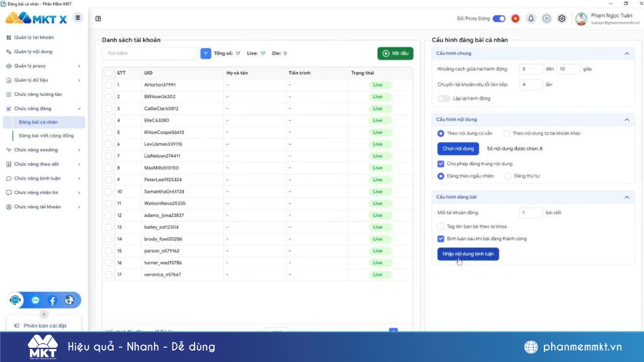644x362 pixels.
Task: Click the customer support headset icon
Action: click(x=16, y=300)
